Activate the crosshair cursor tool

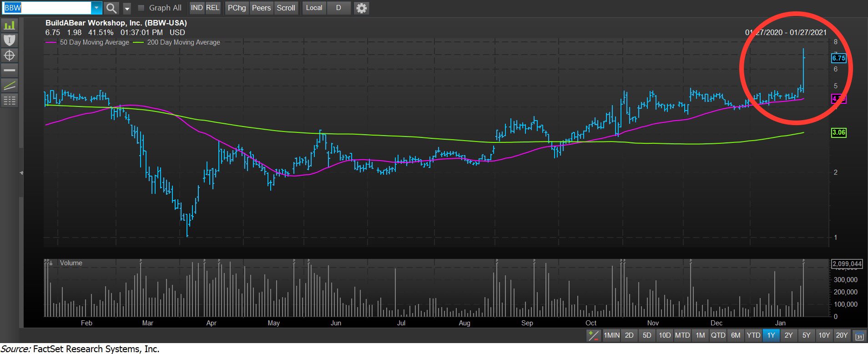pos(10,56)
